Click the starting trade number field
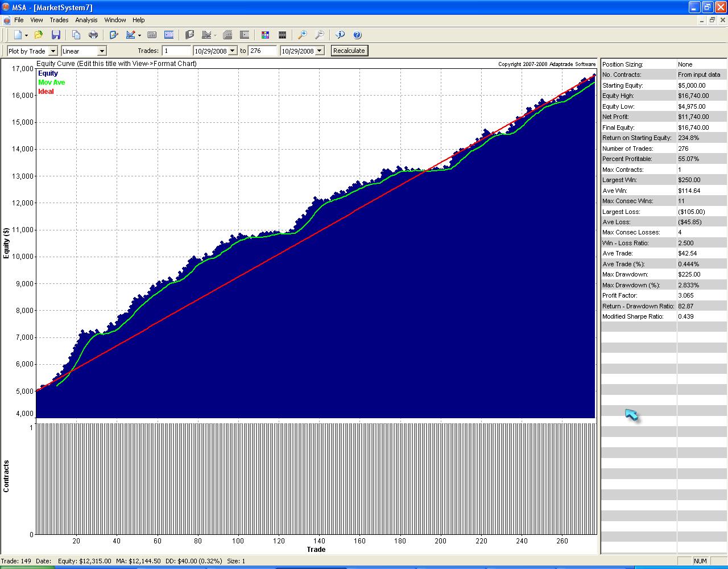The image size is (728, 569). [176, 51]
